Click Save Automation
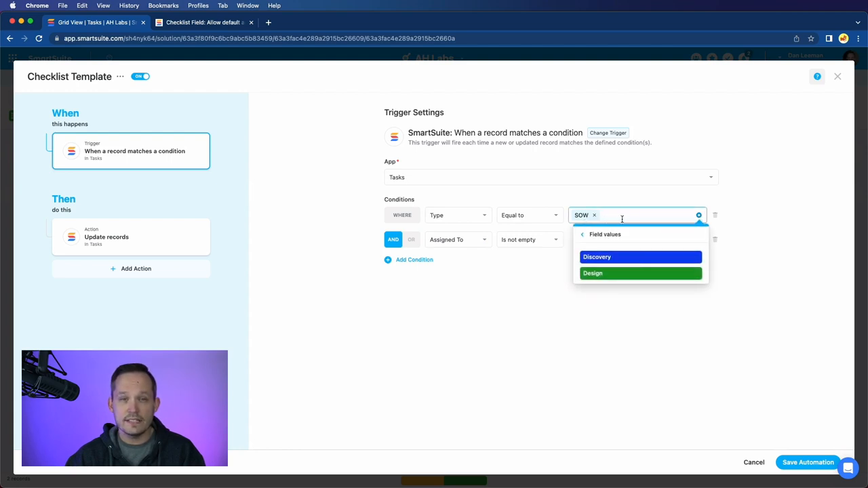This screenshot has height=488, width=868. pos(808,462)
